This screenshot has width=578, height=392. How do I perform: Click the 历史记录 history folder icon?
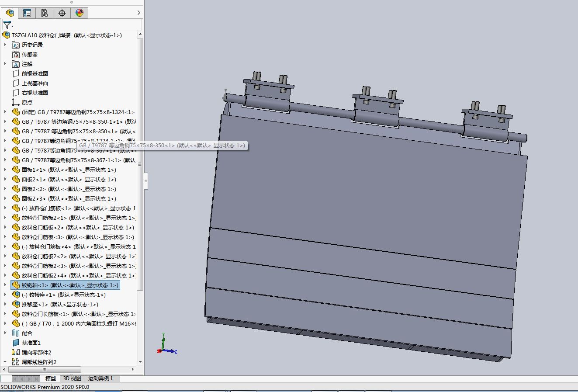[16, 45]
